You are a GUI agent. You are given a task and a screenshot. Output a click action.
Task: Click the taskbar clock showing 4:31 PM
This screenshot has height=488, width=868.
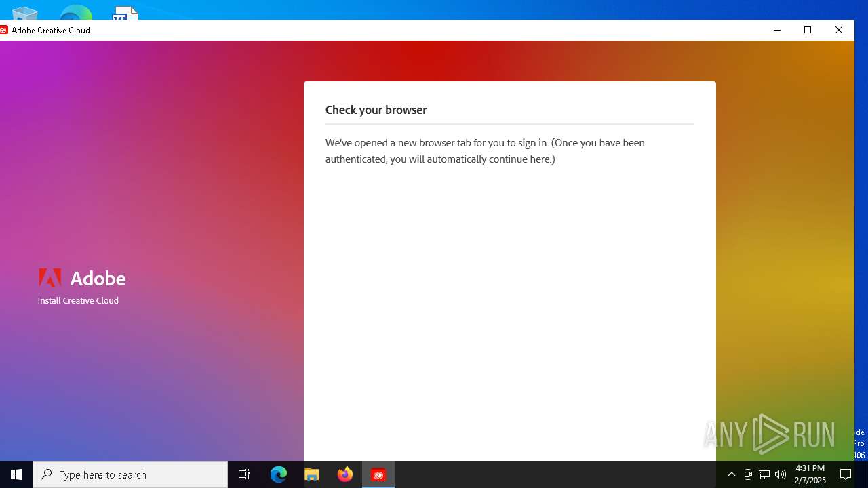[x=810, y=474]
